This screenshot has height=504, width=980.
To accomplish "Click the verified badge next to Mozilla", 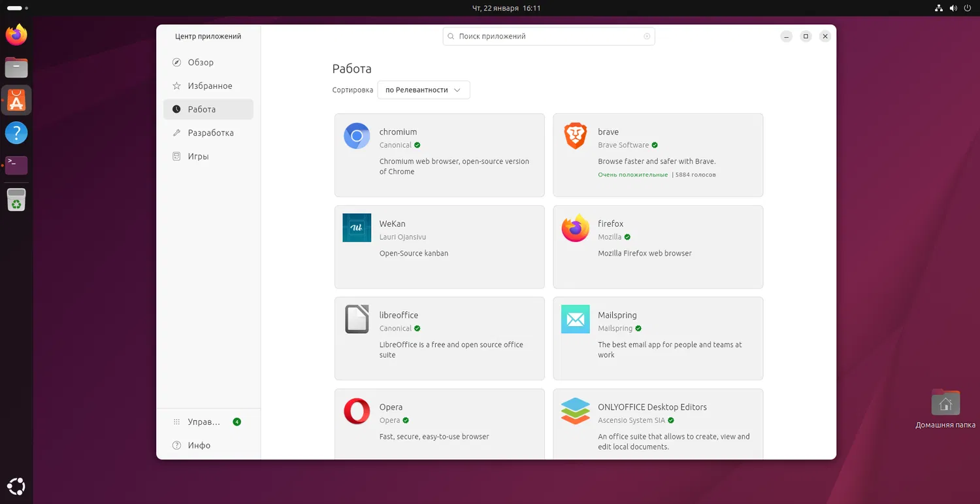I will (x=627, y=237).
